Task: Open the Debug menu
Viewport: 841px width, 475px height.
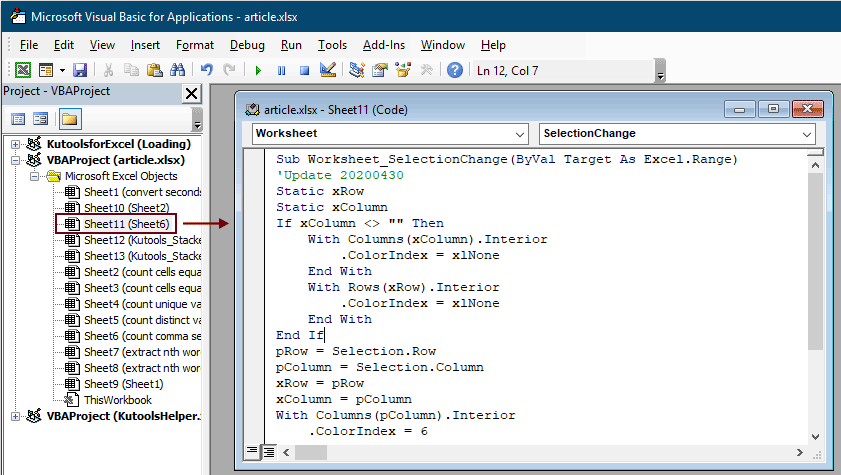Action: tap(247, 45)
